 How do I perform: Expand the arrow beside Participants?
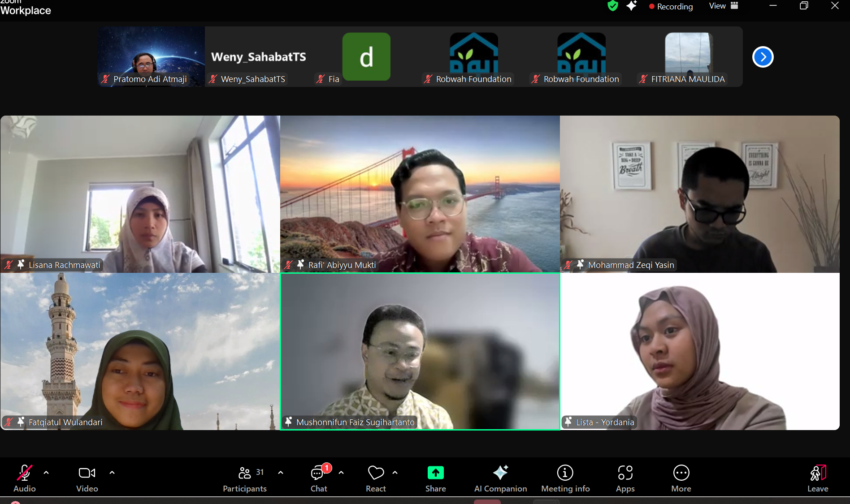point(281,472)
